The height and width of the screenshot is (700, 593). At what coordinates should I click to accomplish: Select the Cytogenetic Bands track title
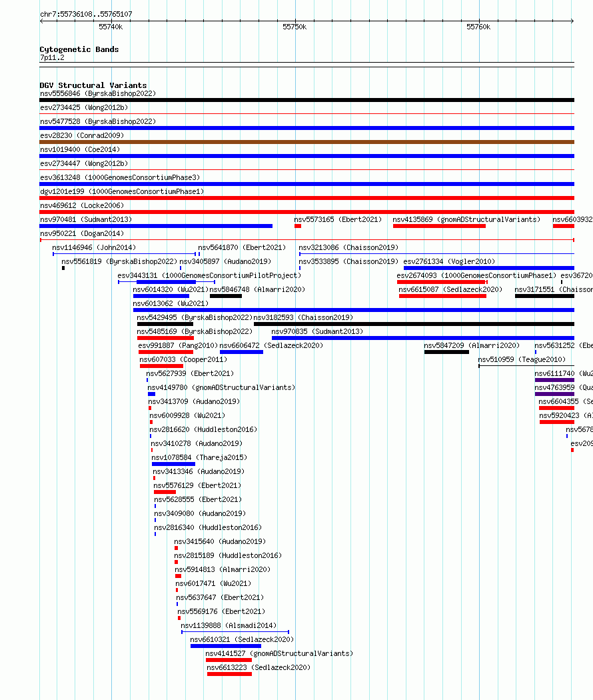[79, 49]
